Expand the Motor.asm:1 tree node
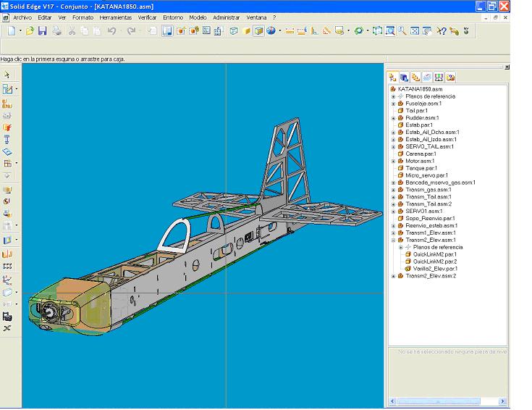The image size is (532, 410). point(394,161)
